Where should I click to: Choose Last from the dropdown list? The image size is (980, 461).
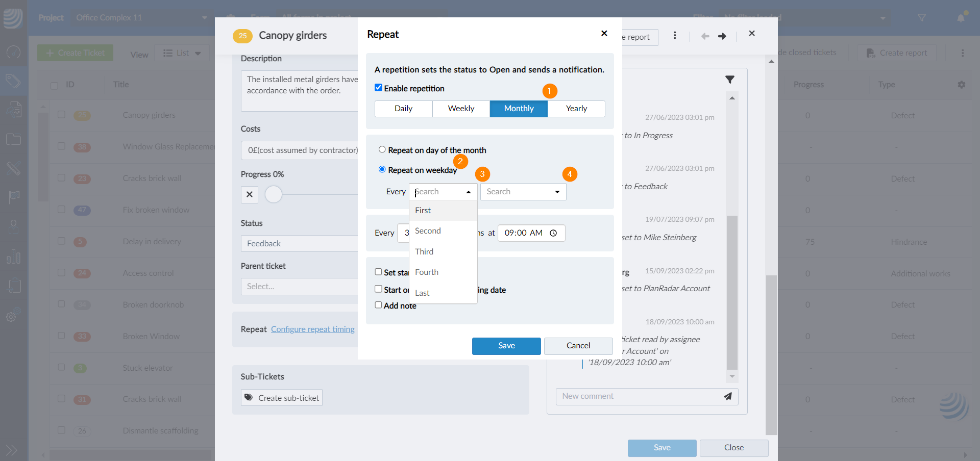tap(422, 293)
